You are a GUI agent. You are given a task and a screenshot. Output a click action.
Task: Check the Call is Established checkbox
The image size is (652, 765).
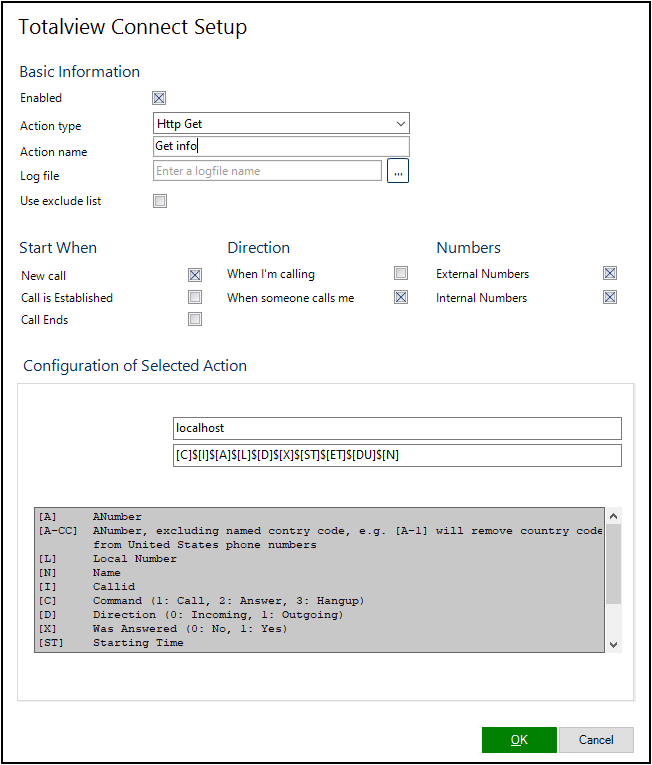click(x=195, y=297)
